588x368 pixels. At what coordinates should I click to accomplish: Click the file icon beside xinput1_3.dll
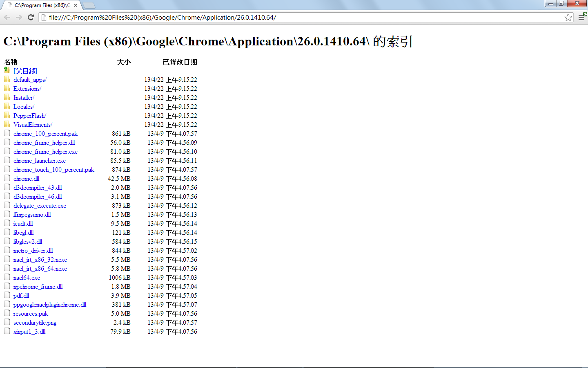[7, 331]
